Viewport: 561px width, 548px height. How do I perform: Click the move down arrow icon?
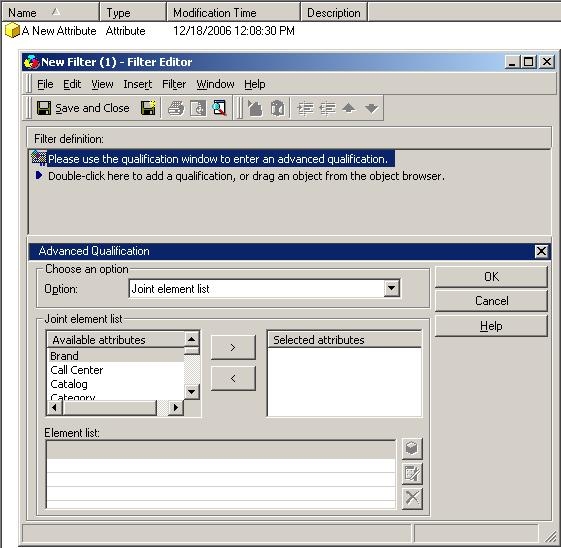371,108
